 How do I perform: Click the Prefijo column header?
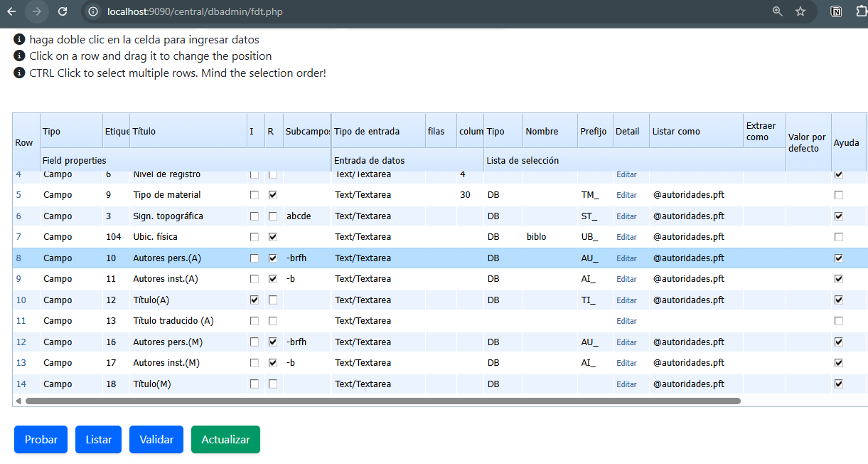(594, 131)
